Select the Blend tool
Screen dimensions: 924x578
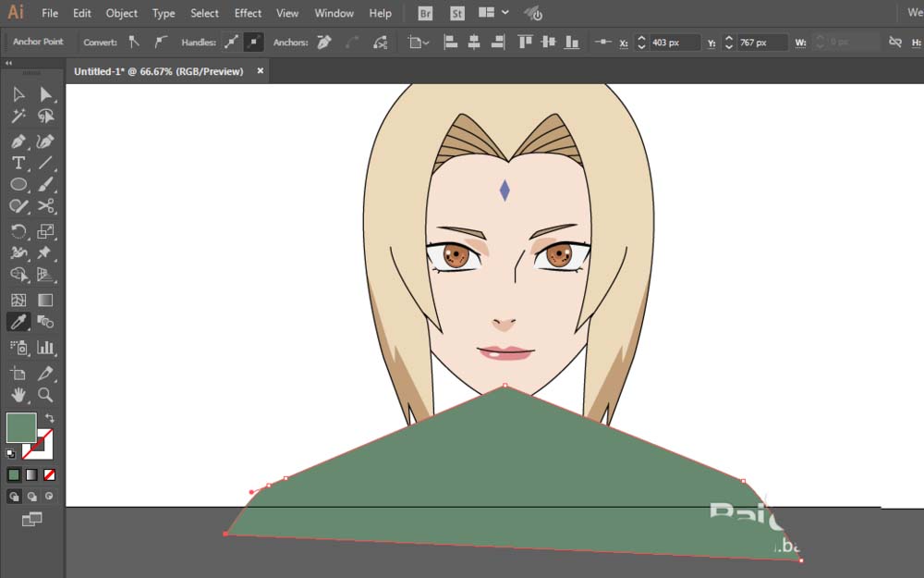click(45, 322)
